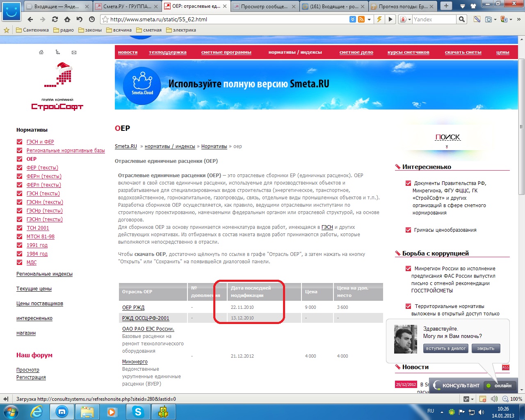Viewport: 525px width, 420px height.
Task: Open skin settings shirt icon
Action: pos(474,6)
